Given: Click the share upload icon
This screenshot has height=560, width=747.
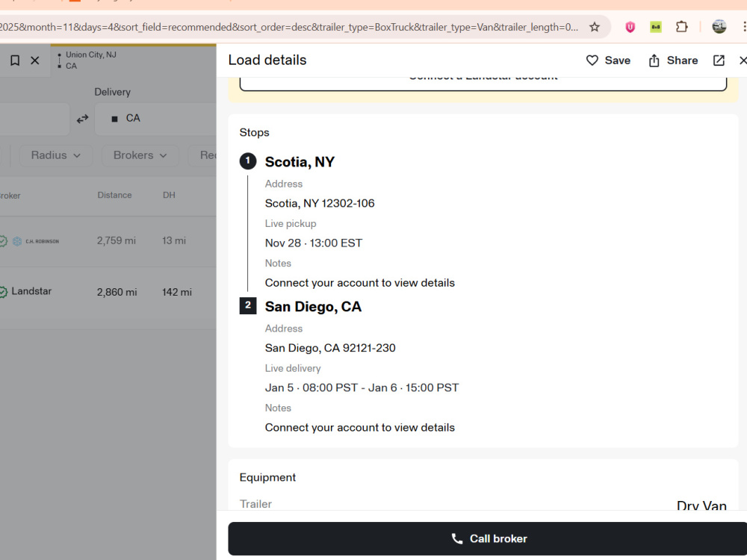Looking at the screenshot, I should click(654, 60).
